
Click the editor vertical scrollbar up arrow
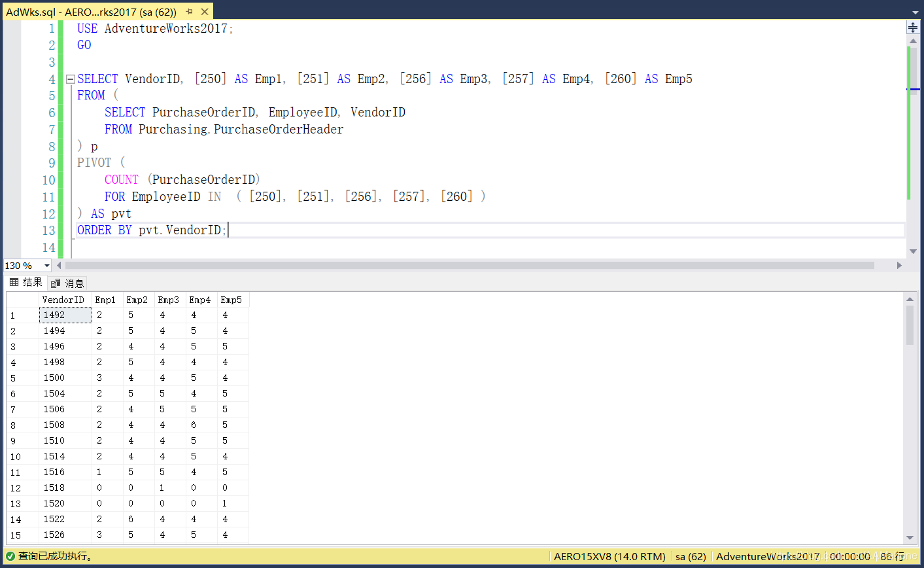[x=913, y=41]
